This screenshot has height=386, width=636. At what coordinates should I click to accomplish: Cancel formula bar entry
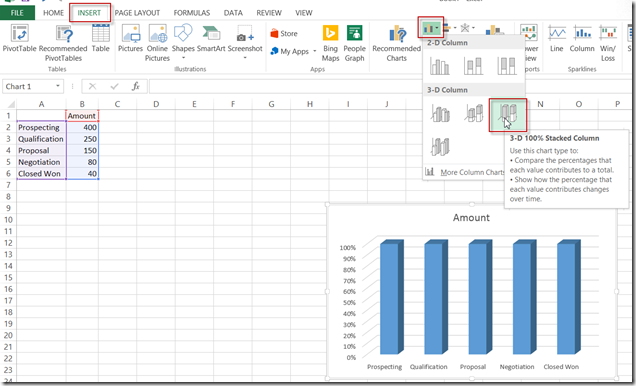92,86
